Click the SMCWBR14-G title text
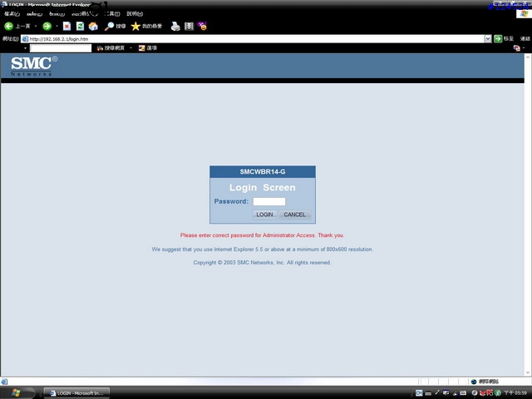Viewport: 532px width, 399px height. point(263,172)
